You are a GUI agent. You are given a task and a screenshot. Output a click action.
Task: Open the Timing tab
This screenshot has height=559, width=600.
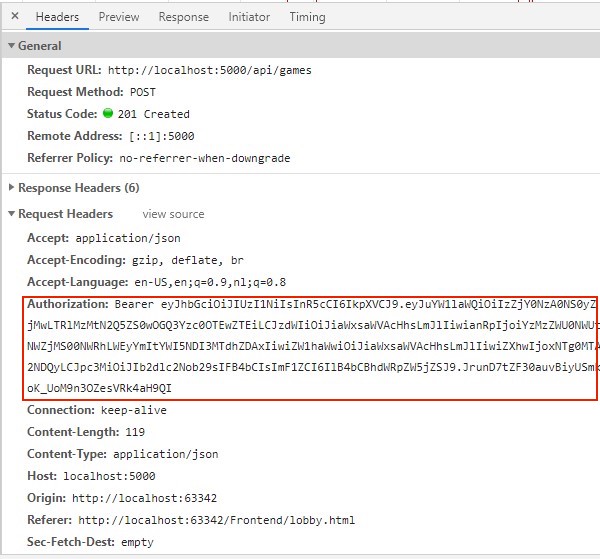[x=307, y=17]
